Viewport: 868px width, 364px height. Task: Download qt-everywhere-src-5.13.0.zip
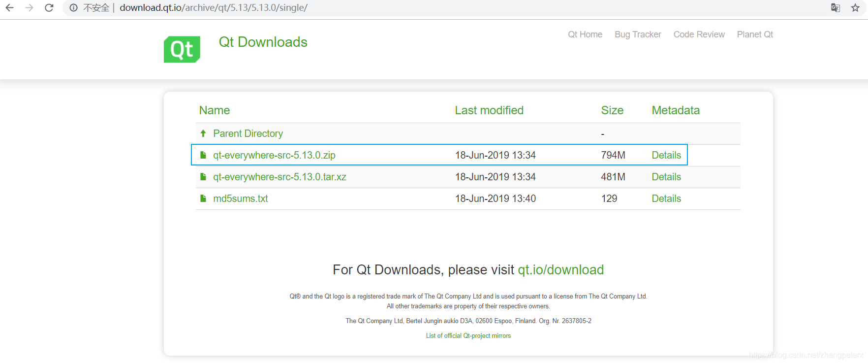point(274,155)
